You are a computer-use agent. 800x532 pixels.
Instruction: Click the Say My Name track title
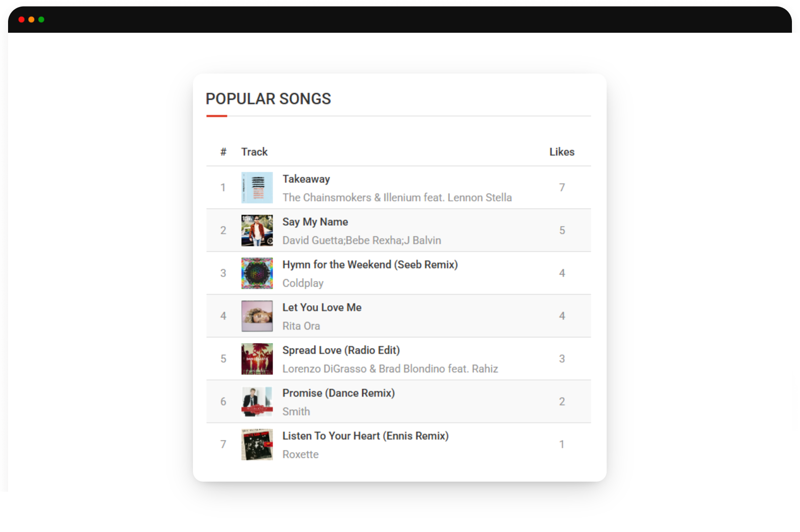(315, 222)
